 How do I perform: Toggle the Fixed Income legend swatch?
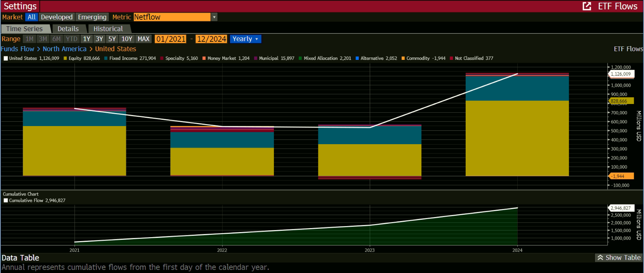[106, 58]
